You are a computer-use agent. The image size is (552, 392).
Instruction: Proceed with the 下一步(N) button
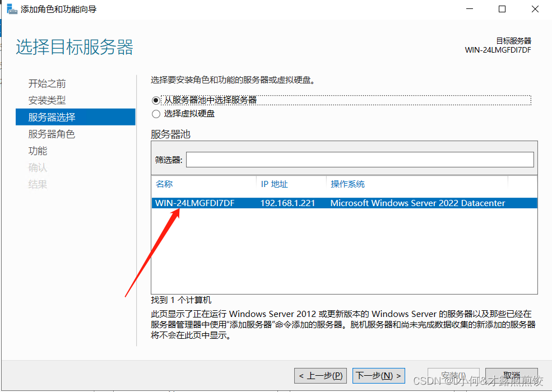coord(379,376)
